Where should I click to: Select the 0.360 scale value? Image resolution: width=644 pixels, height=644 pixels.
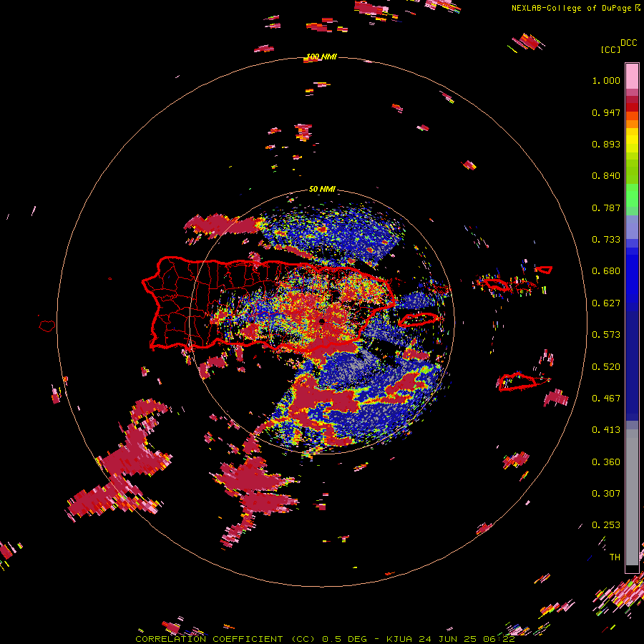coord(606,462)
